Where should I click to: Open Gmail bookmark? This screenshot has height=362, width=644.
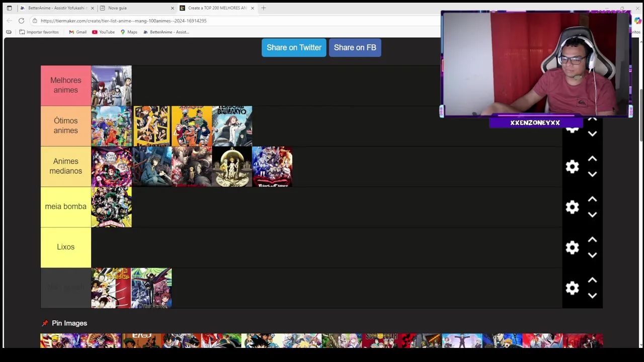(x=77, y=32)
